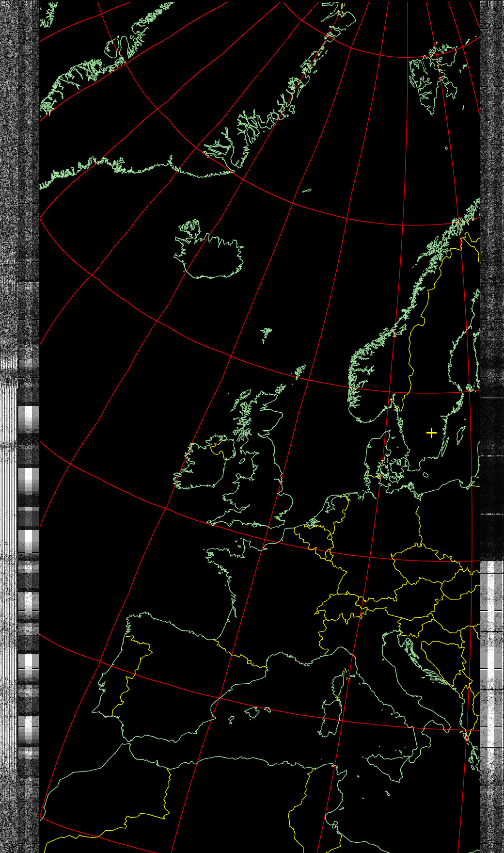This screenshot has width=504, height=853.
Task: Click on Jan Mayen island
Action: click(x=307, y=191)
